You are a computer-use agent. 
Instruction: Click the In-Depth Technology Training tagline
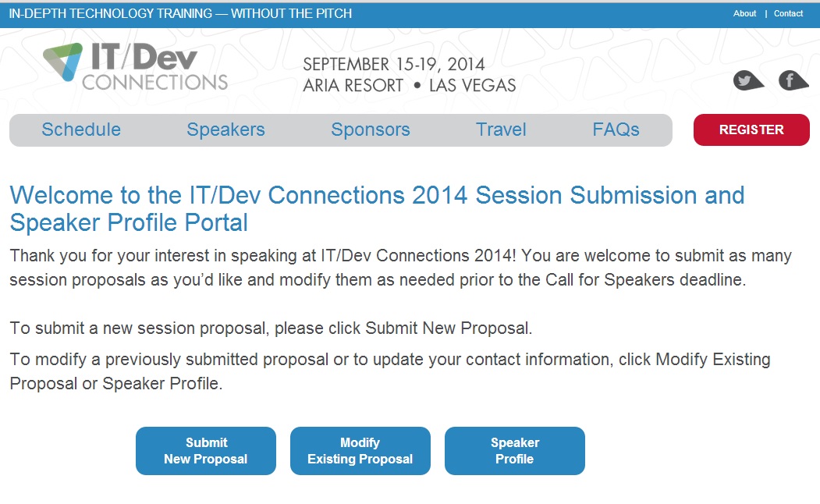click(x=180, y=13)
